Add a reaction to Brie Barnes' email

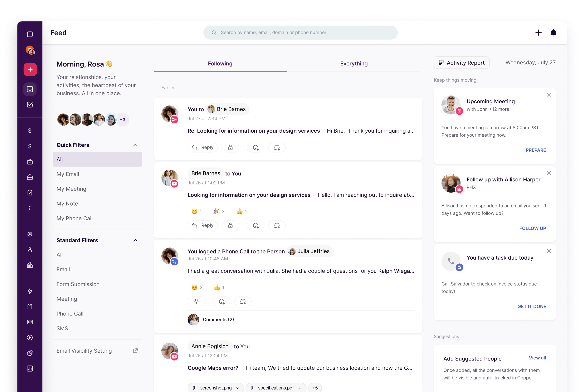point(255,225)
